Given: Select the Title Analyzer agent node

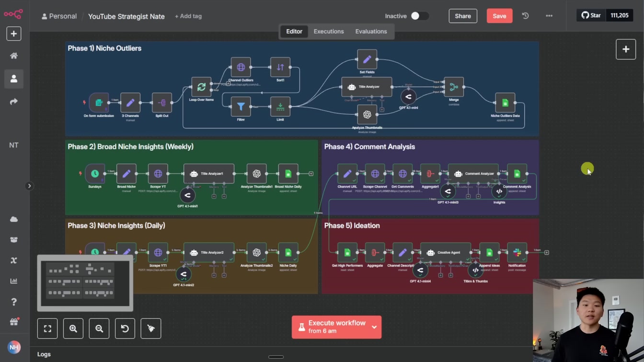Looking at the screenshot, I should click(x=367, y=87).
